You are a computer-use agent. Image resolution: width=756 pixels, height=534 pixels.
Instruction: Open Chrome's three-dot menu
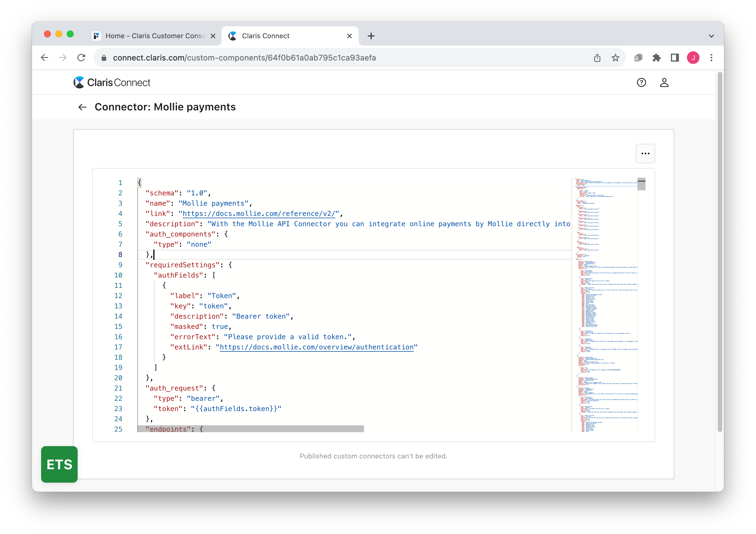(711, 58)
